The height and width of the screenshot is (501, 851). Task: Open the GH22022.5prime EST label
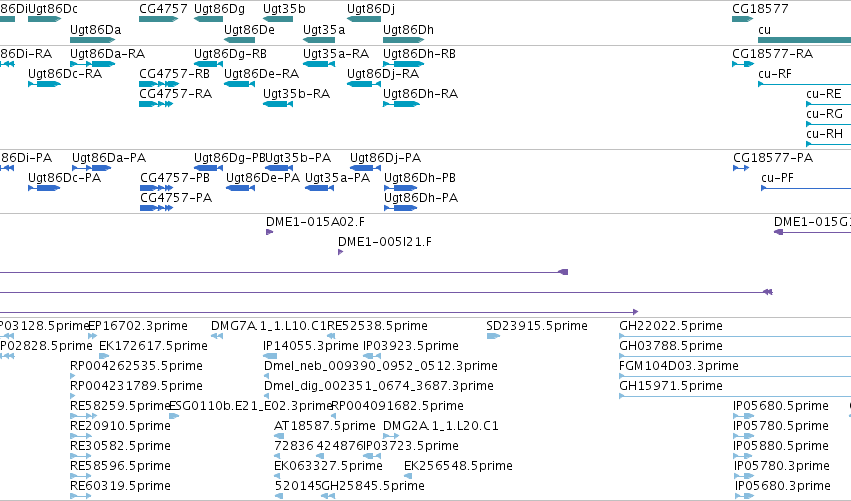[x=671, y=326]
